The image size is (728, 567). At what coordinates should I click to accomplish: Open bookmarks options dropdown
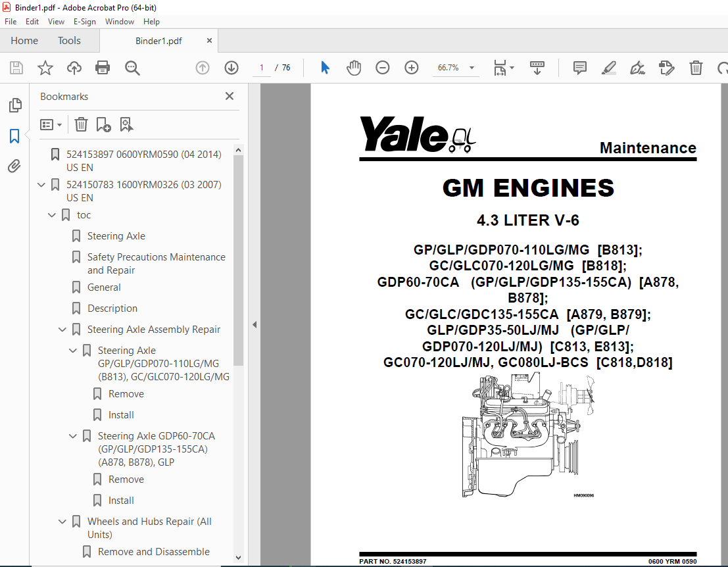[51, 124]
